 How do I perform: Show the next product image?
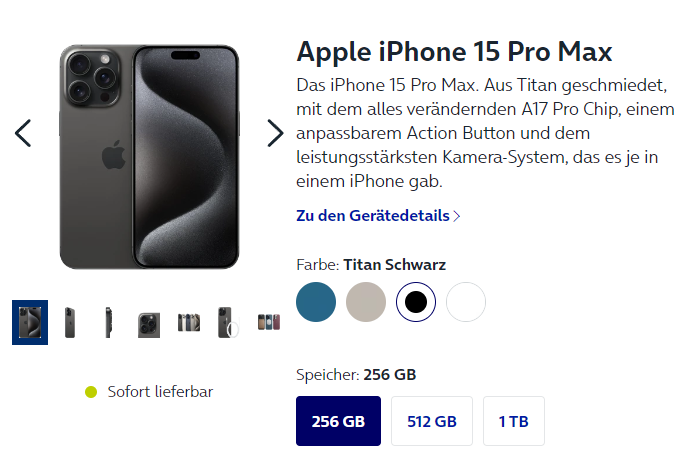(x=275, y=133)
